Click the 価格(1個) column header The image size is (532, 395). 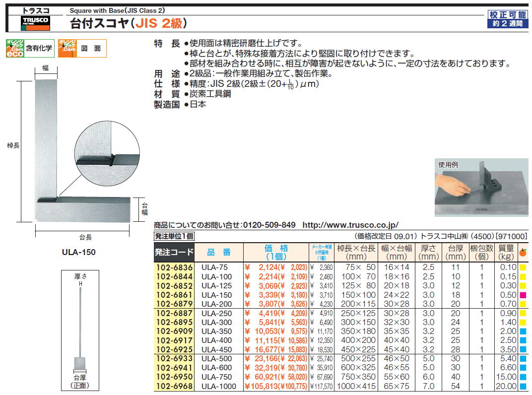(276, 252)
